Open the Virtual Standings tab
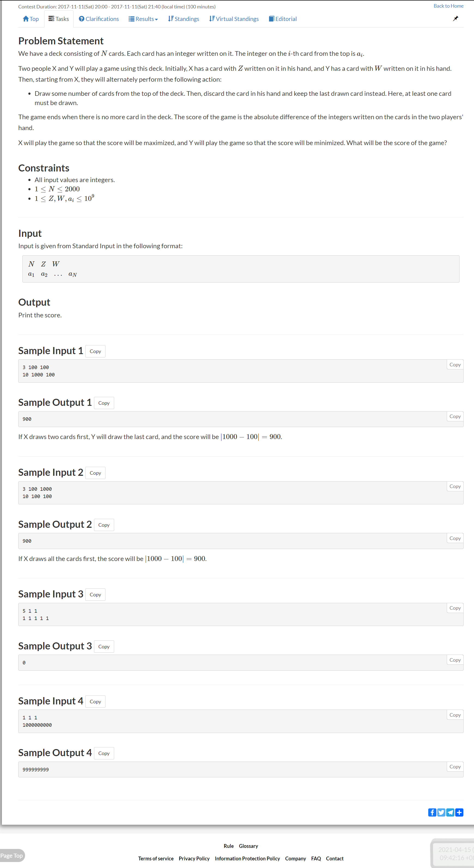This screenshot has height=868, width=474. [234, 19]
